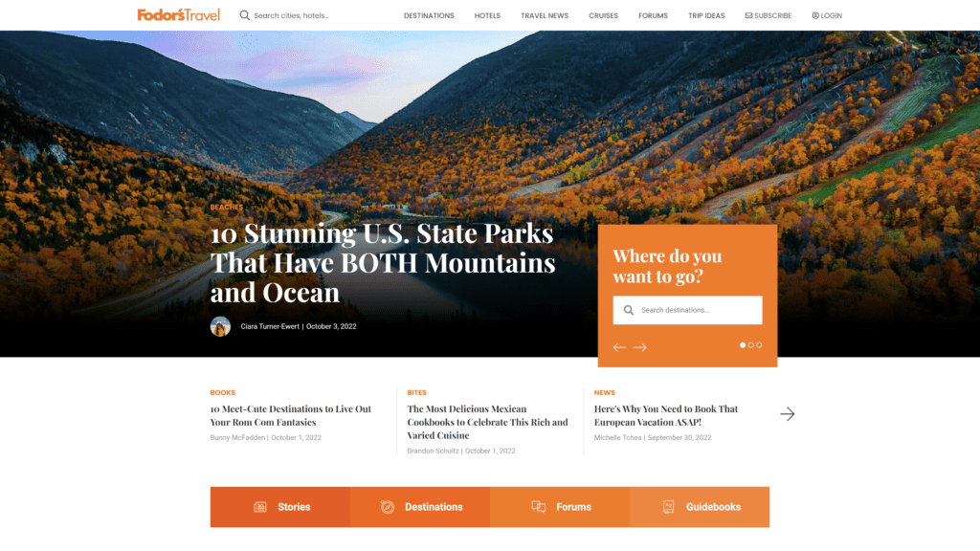The width and height of the screenshot is (980, 551).
Task: Switch to the Forums tab
Action: coord(560,507)
